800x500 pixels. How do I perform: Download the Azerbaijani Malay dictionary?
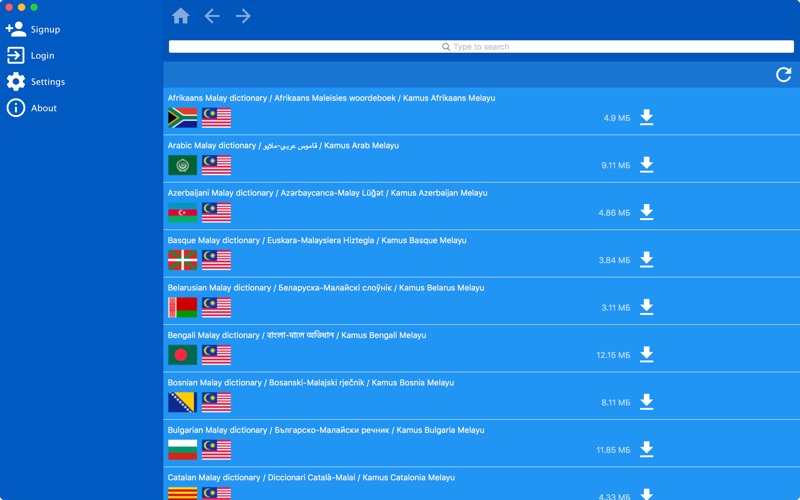point(646,212)
